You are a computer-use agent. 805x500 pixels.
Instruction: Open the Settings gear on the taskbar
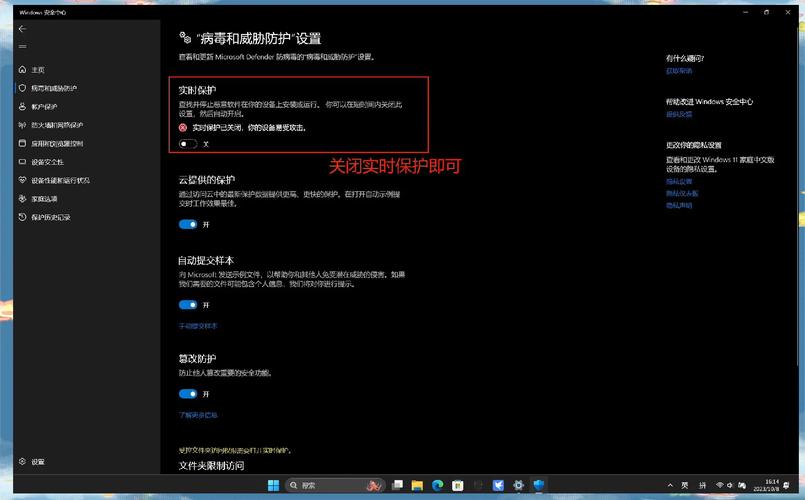pos(519,485)
